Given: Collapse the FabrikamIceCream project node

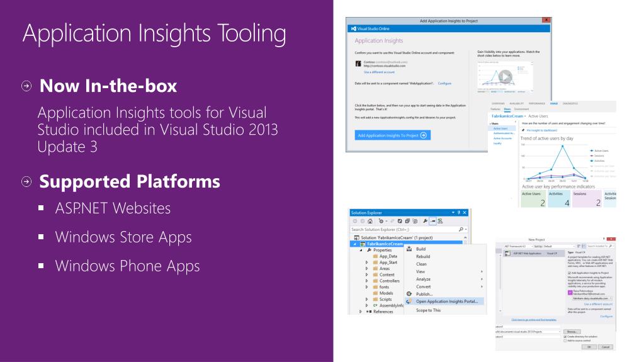Looking at the screenshot, I should (355, 244).
